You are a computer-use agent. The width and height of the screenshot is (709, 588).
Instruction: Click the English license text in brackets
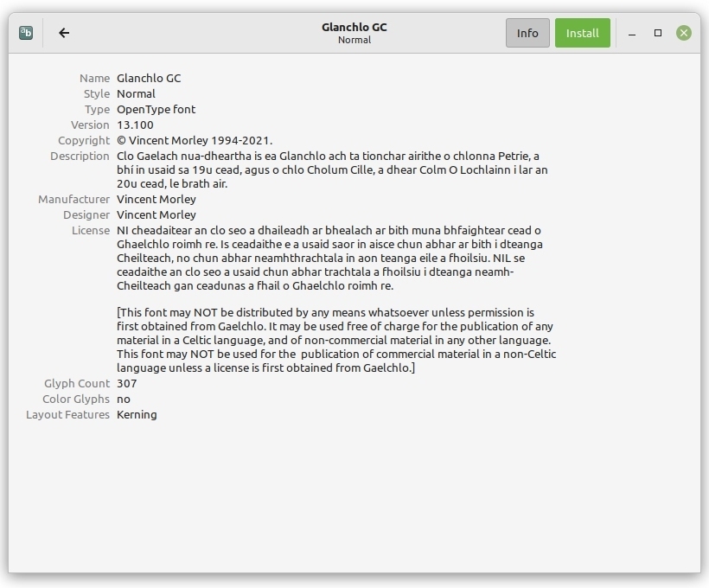[x=336, y=340]
